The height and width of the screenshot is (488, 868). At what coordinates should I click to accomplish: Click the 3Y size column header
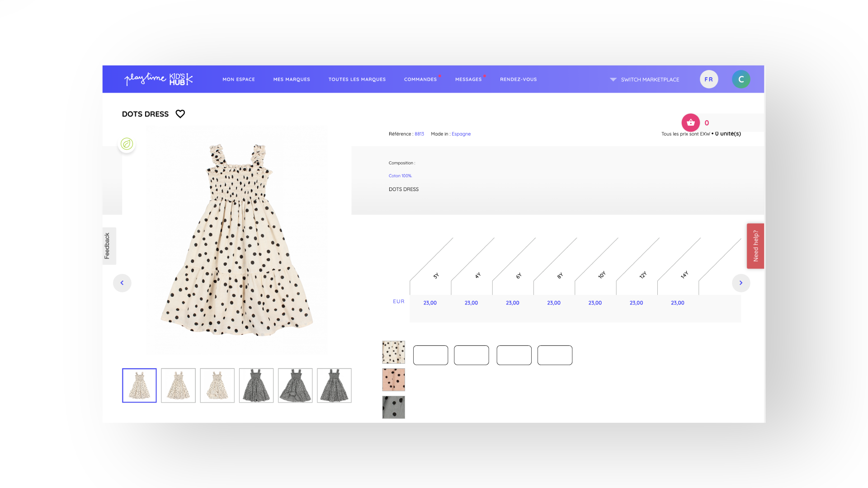click(436, 276)
